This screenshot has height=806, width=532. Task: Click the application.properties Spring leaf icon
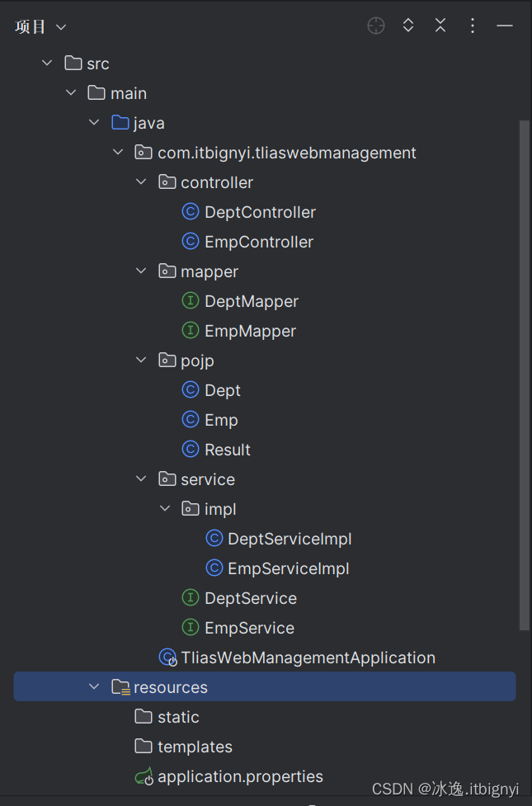tap(144, 776)
